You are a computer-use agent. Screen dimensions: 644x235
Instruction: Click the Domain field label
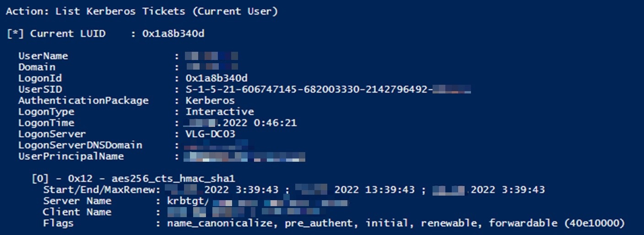[x=37, y=67]
